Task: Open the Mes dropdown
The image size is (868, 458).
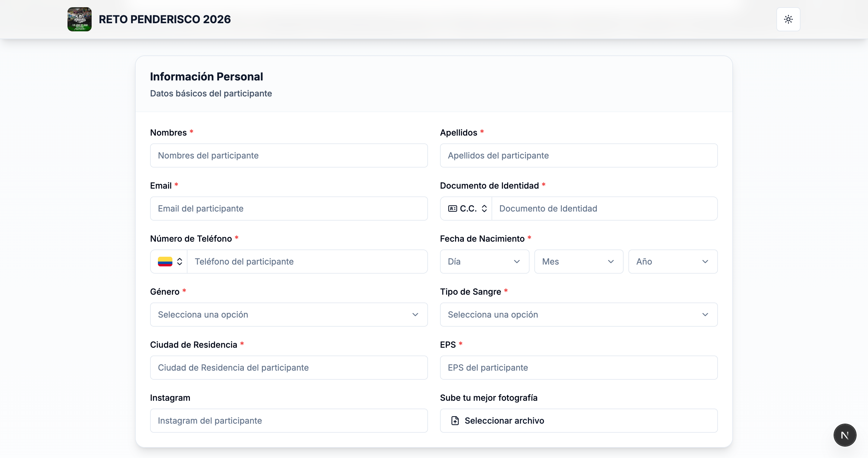Action: click(x=579, y=262)
